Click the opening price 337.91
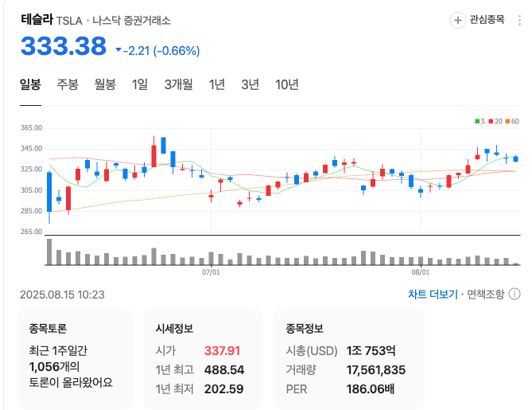Viewport: 532px width, 410px height. tap(222, 350)
